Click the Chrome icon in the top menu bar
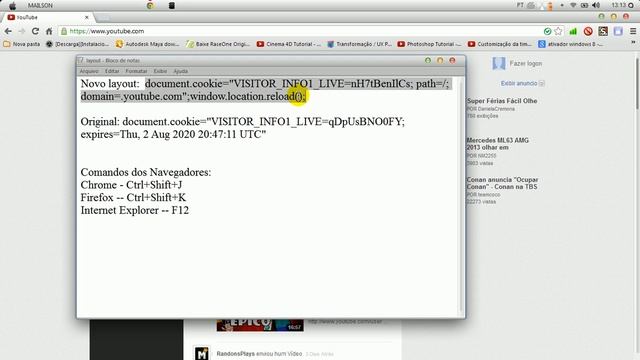This screenshot has height=360, width=640. 150,5
